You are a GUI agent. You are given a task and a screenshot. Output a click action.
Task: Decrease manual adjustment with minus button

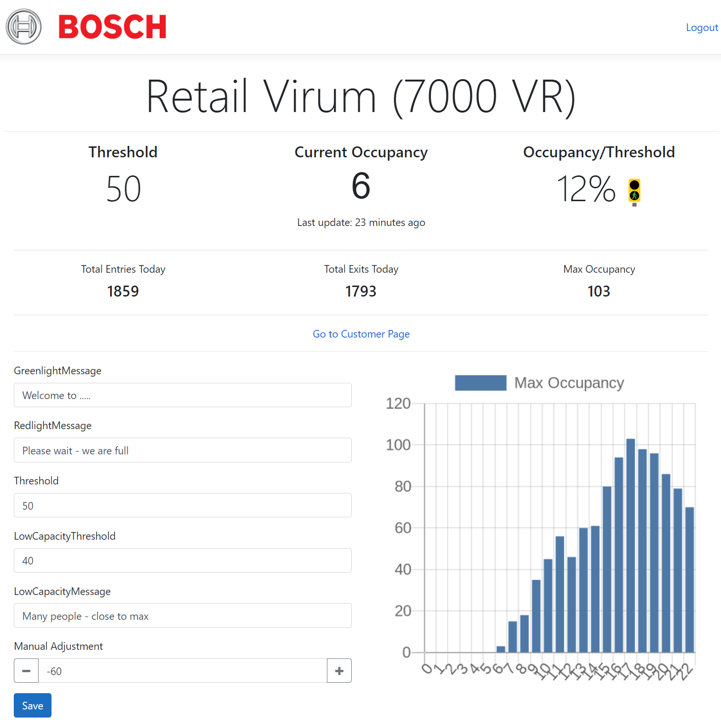[x=26, y=671]
